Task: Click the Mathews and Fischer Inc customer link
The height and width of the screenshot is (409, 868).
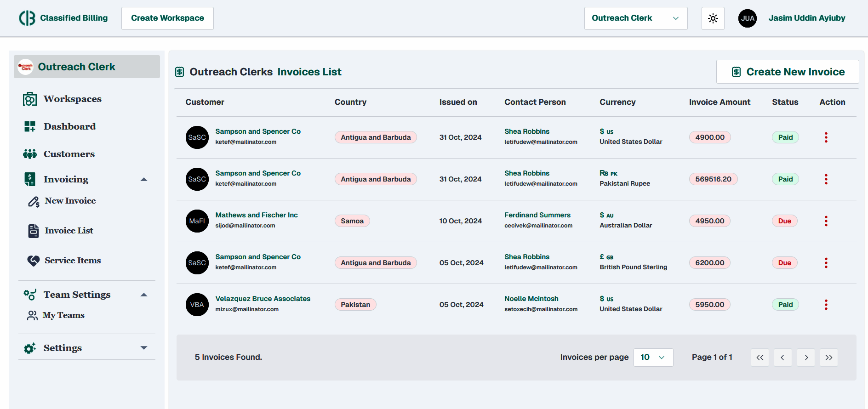Action: point(256,215)
